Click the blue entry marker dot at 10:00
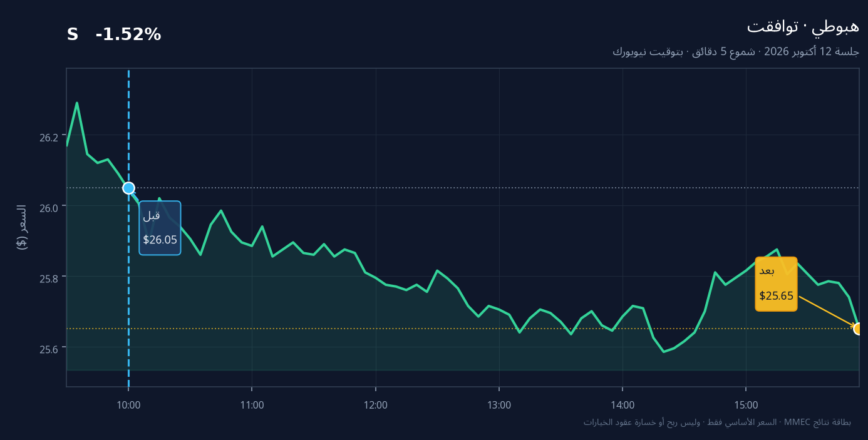This screenshot has width=868, height=440. pos(128,188)
